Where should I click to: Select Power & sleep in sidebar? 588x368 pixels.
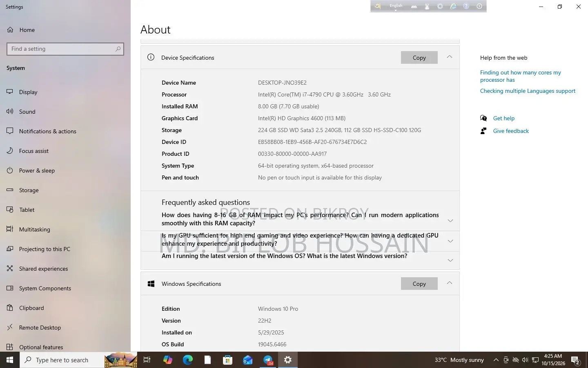coord(65,171)
